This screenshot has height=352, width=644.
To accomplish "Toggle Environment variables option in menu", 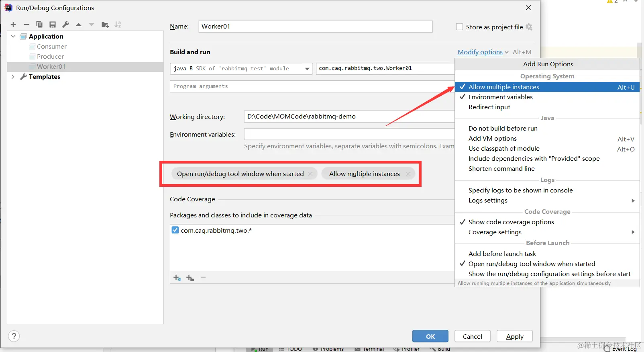I will click(547, 97).
